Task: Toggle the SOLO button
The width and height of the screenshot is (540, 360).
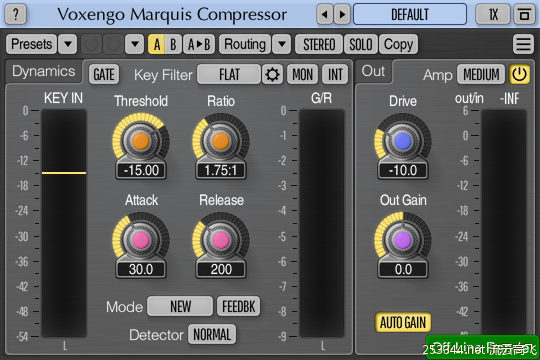Action: 361,44
